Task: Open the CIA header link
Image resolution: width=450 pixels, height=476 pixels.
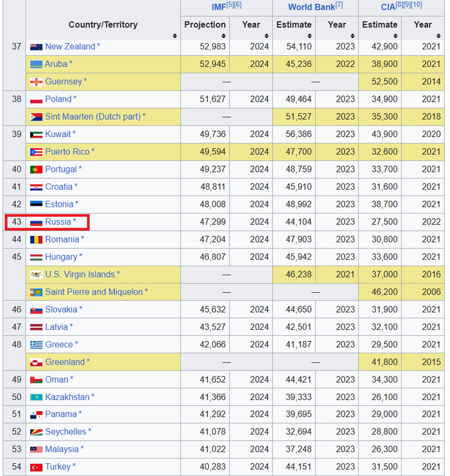Action: coord(388,7)
